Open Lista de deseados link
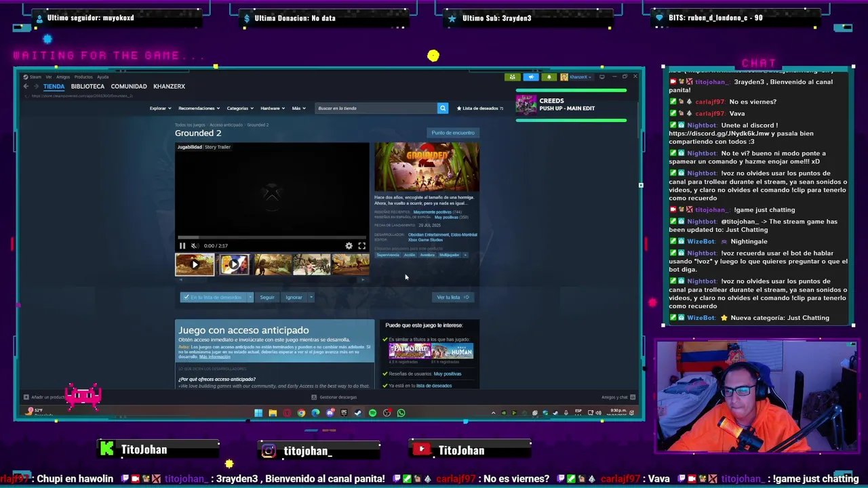Viewport: 868px width, 488px height. click(x=480, y=108)
